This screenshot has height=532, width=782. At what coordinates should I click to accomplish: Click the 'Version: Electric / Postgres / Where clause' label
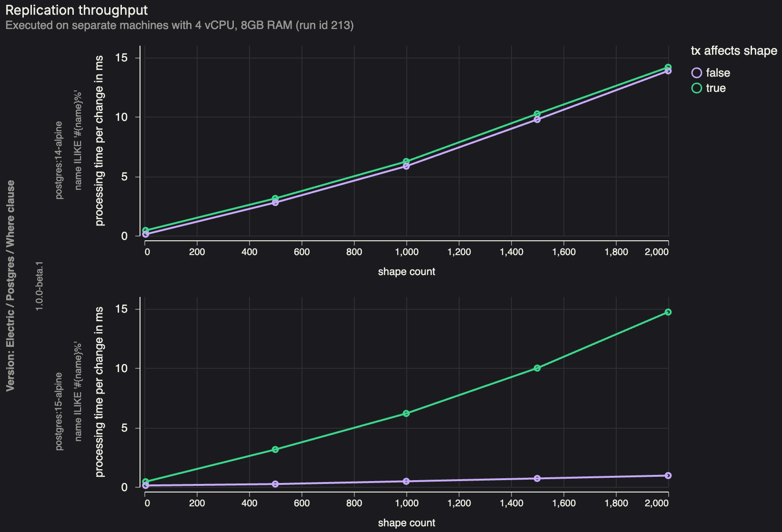click(10, 277)
